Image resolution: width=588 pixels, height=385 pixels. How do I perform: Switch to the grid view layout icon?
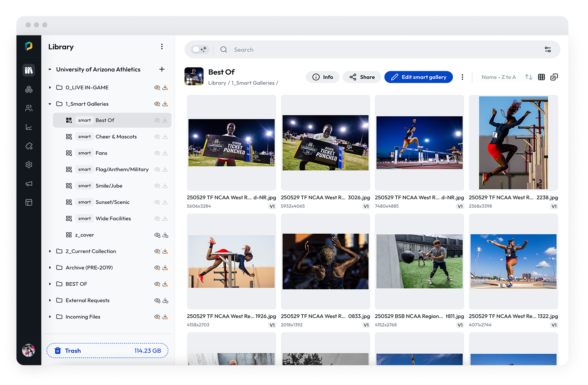tap(541, 77)
